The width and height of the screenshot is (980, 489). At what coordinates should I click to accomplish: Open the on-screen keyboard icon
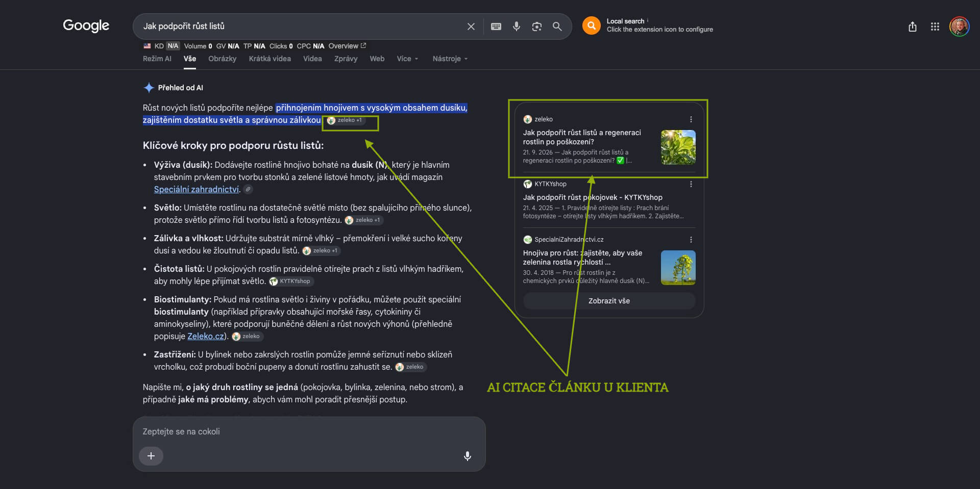click(x=496, y=27)
